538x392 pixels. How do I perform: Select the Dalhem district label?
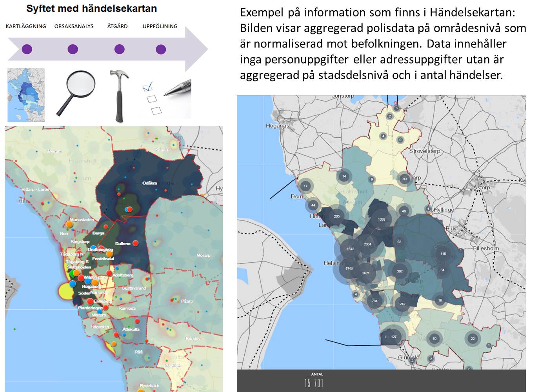(x=123, y=243)
